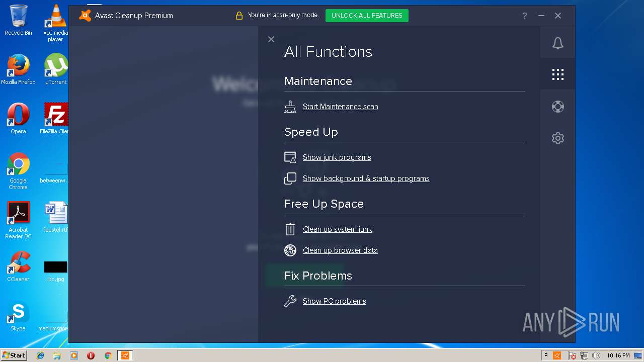Open Show background & startup programs
The width and height of the screenshot is (644, 362).
[x=366, y=178]
